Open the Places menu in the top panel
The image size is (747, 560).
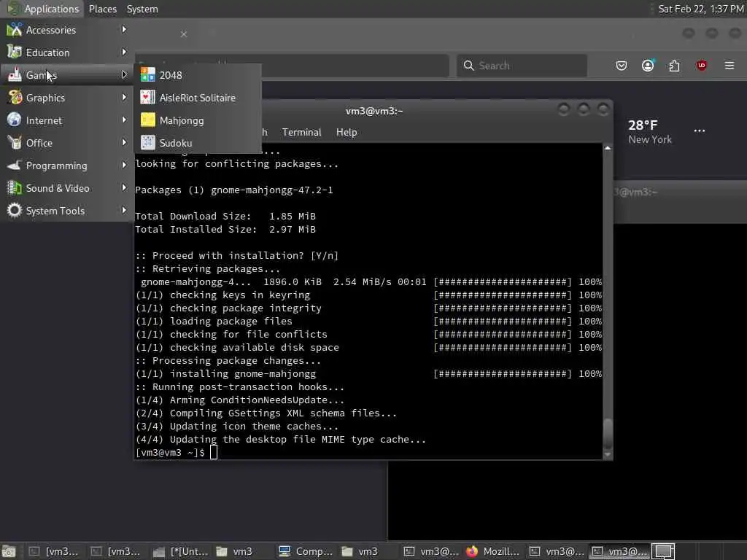point(102,9)
